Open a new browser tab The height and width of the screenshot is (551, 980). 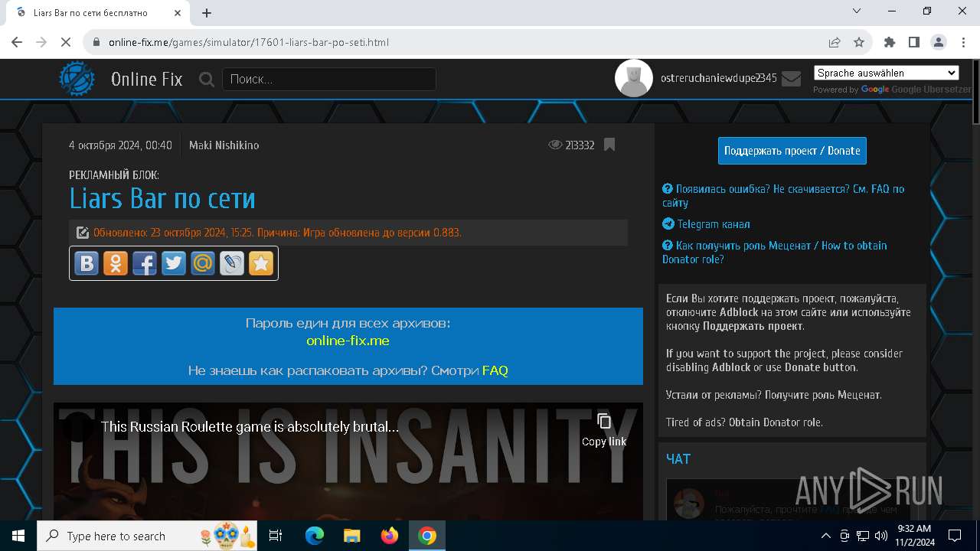tap(207, 12)
